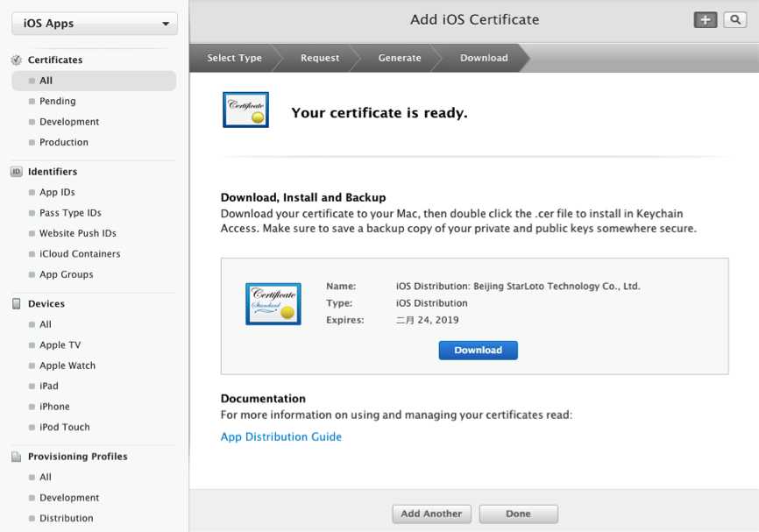Click the plus add certificate icon
The width and height of the screenshot is (759, 532).
coord(706,20)
